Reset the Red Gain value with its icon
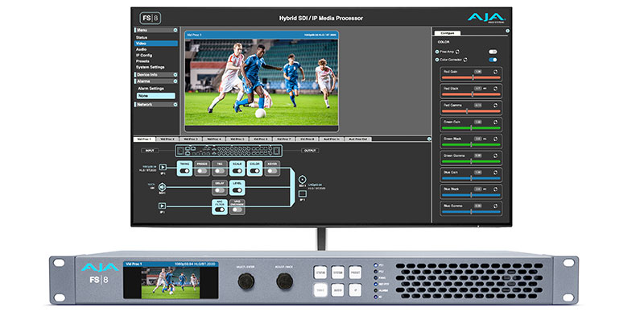The width and height of the screenshot is (644, 312). (x=495, y=72)
